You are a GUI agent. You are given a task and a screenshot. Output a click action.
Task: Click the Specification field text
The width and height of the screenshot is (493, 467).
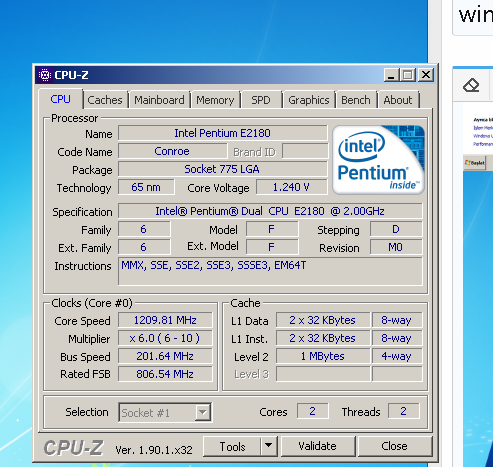tap(270, 211)
